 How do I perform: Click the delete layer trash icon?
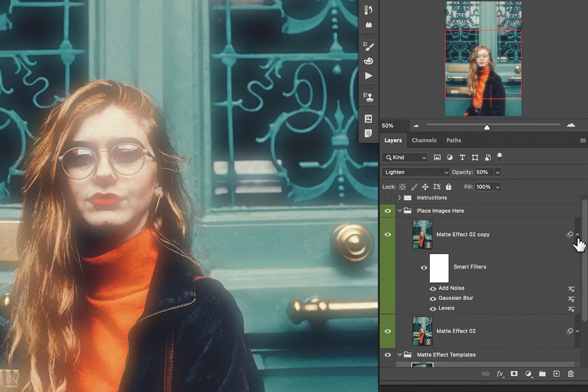click(571, 373)
